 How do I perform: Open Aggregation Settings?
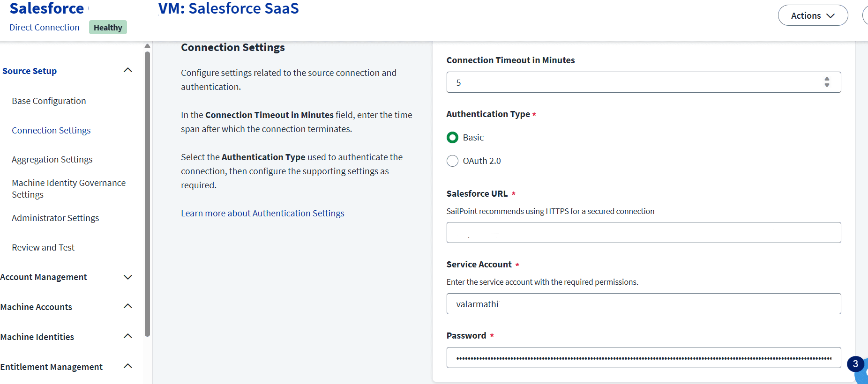coord(52,159)
